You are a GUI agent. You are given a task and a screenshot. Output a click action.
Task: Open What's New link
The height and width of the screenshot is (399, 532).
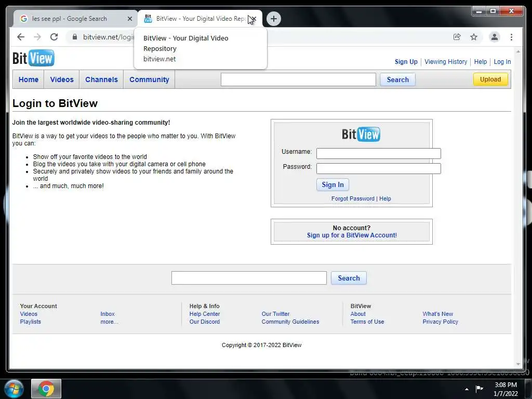pos(437,314)
